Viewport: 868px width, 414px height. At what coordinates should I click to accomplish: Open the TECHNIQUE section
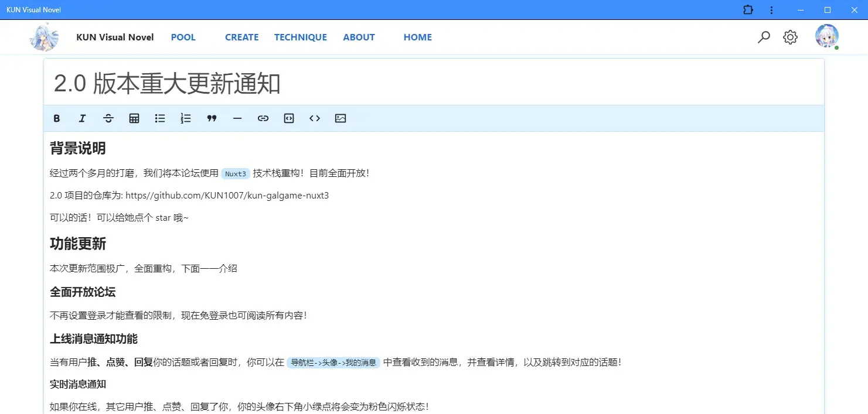[301, 37]
